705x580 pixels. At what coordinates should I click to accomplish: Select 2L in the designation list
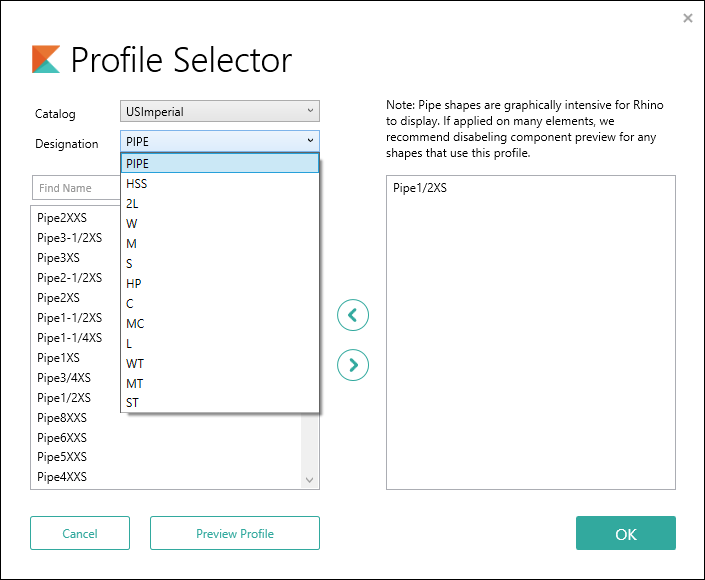[133, 203]
